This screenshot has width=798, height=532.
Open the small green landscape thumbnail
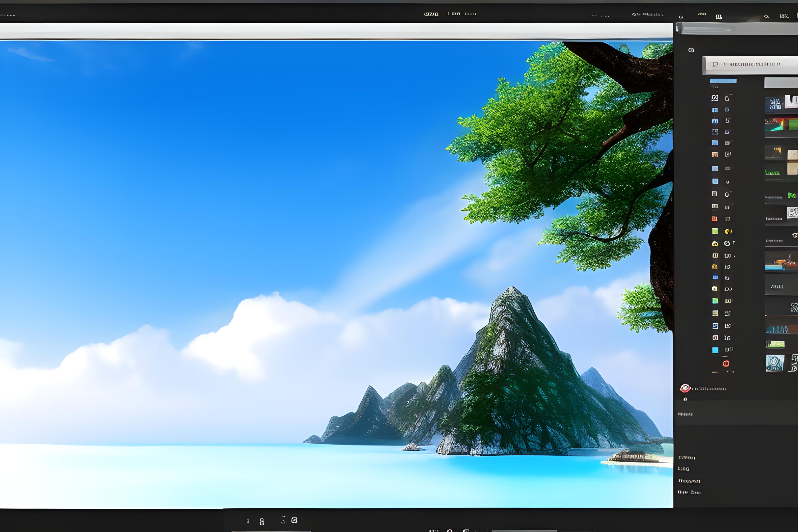coord(775,344)
